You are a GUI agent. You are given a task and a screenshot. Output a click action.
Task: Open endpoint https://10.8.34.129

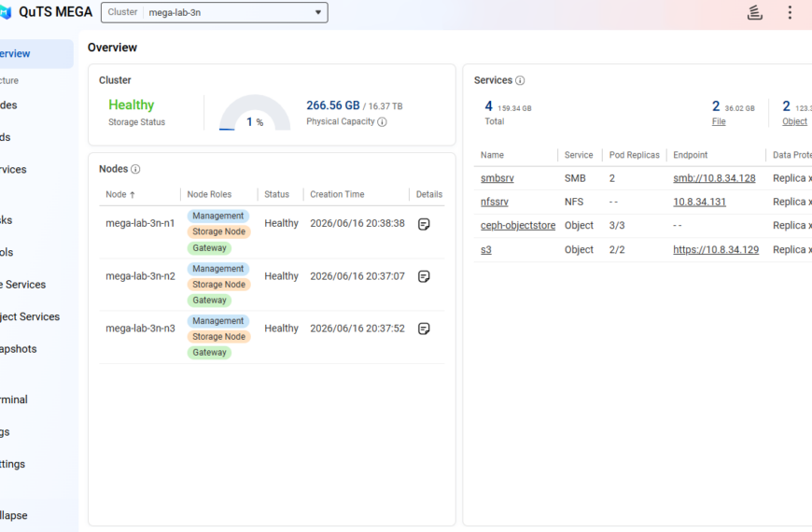tap(716, 250)
